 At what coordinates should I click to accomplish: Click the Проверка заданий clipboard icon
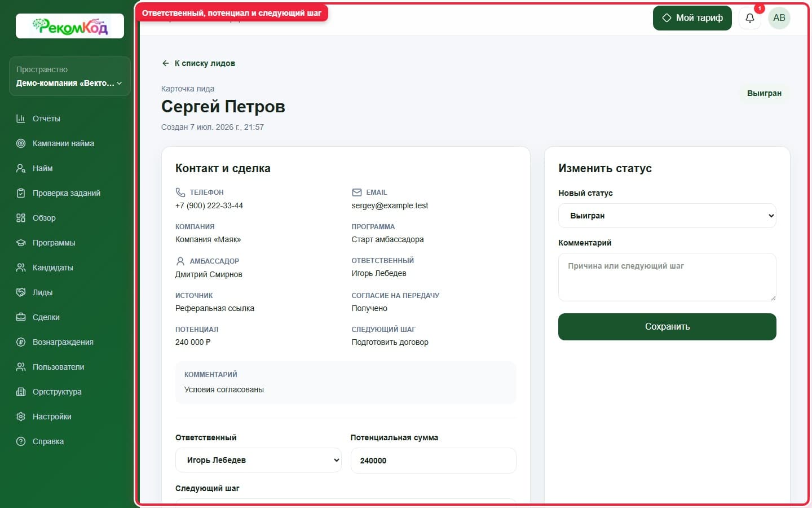pos(21,193)
